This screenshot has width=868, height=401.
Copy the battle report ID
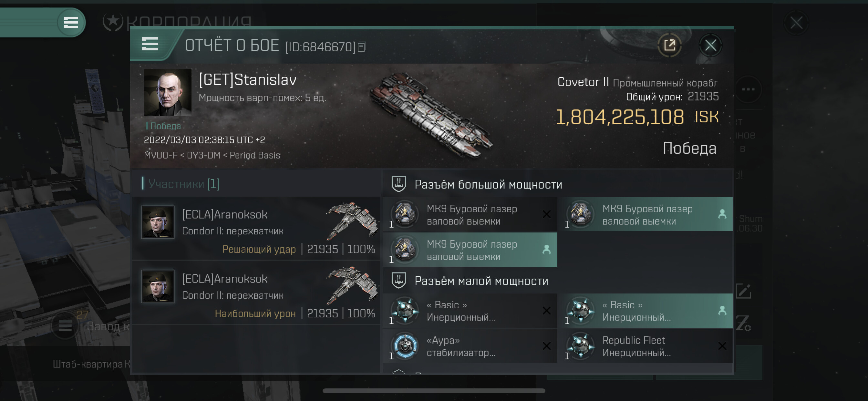[362, 46]
